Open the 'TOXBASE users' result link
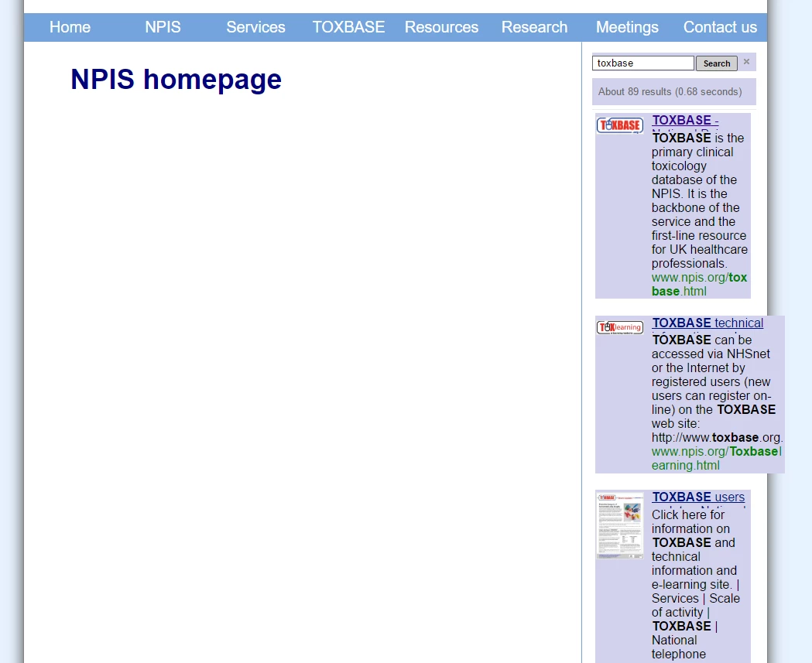The width and height of the screenshot is (812, 663). pos(698,497)
